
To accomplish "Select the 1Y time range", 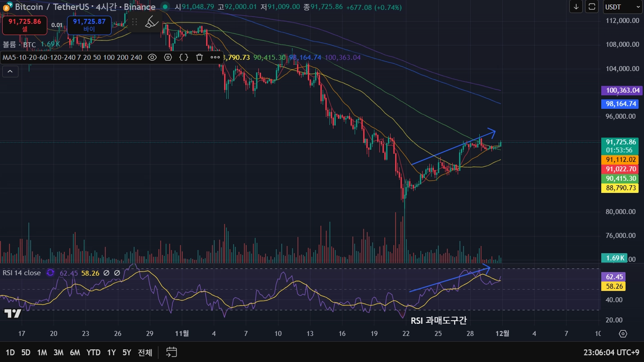I will click(x=112, y=353).
